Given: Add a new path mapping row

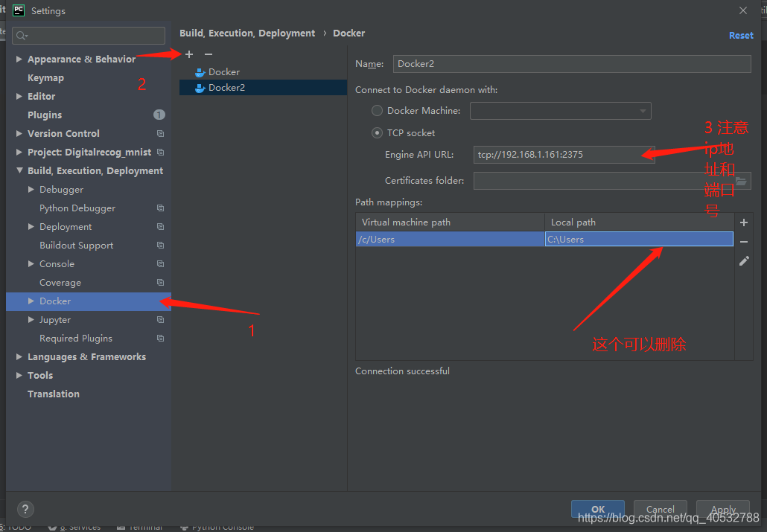Looking at the screenshot, I should pos(743,222).
